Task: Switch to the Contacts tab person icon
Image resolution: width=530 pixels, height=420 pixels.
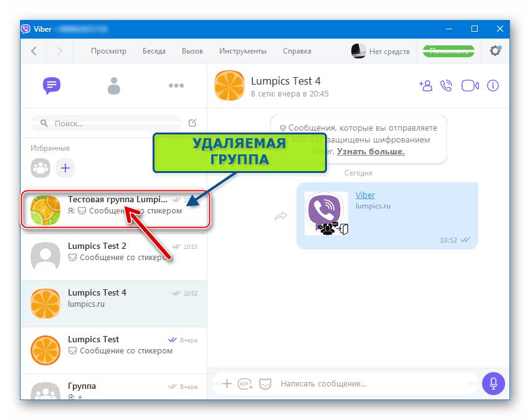Action: (x=114, y=86)
